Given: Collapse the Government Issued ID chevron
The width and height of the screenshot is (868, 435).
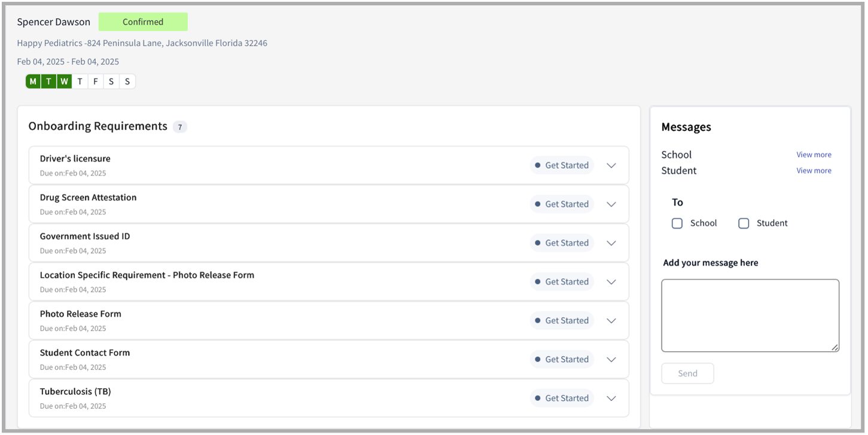Looking at the screenshot, I should 611,242.
